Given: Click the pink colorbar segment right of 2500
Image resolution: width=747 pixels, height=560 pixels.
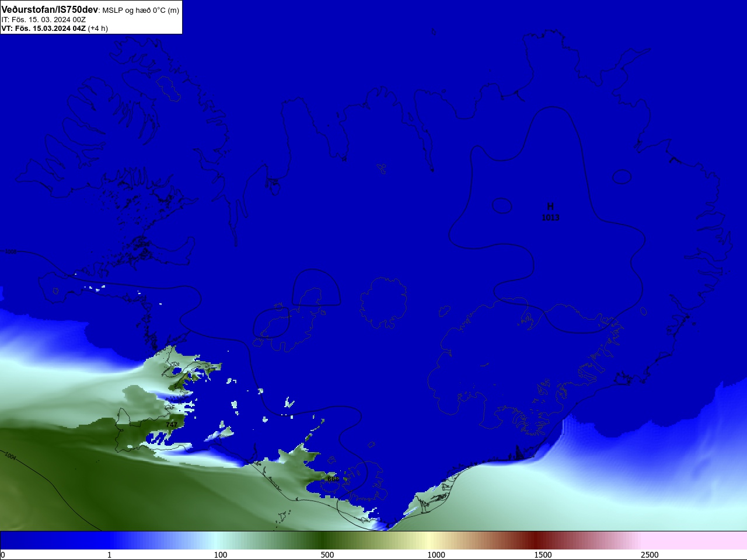Looking at the screenshot, I should coord(694,540).
